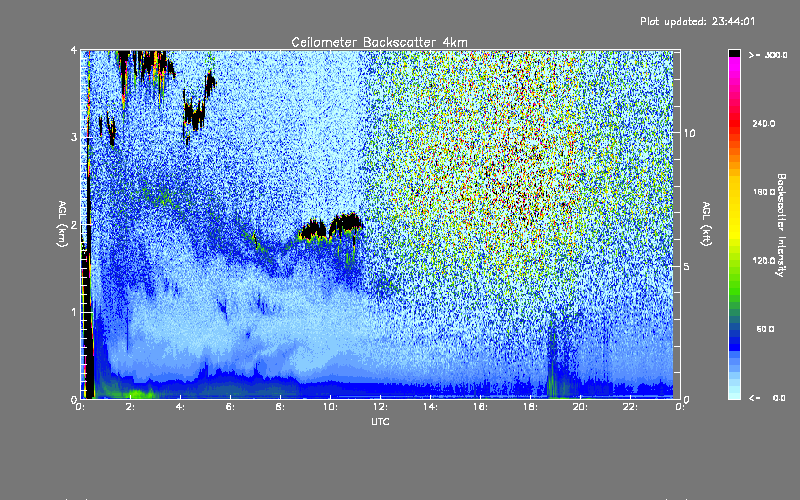This screenshot has width=800, height=500.
Task: Click the "10" tick on the kft axis
Action: [x=689, y=133]
